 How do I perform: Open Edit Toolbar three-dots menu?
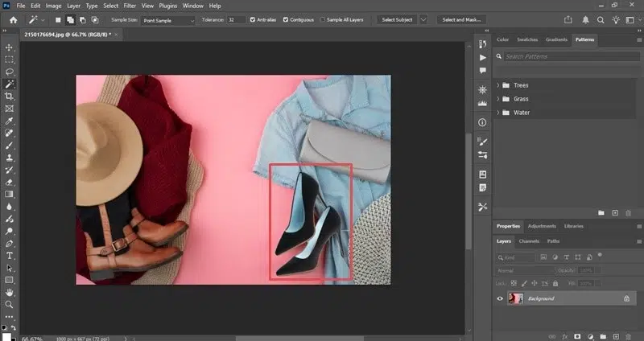coord(9,317)
